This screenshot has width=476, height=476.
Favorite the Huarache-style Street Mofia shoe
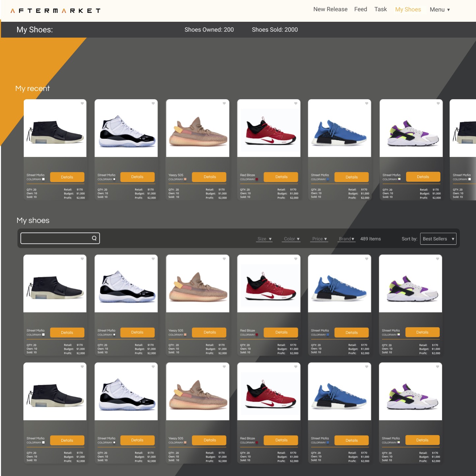point(437,103)
